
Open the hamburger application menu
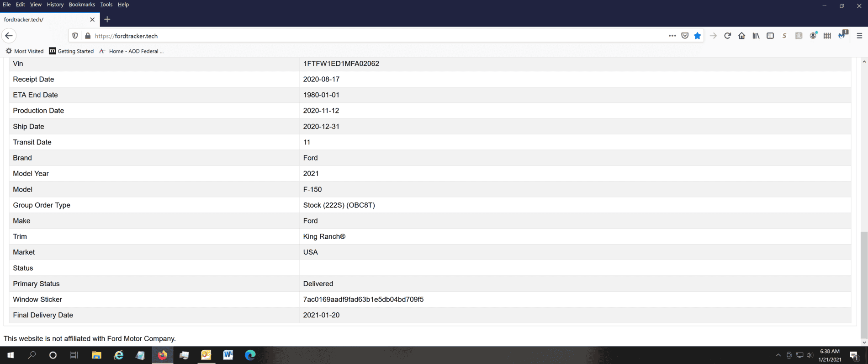859,36
